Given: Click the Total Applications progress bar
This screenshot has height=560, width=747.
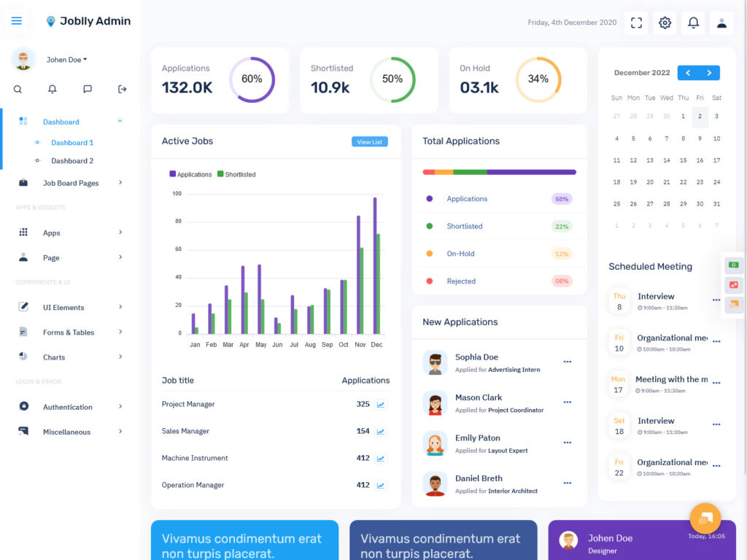Looking at the screenshot, I should coord(499,171).
